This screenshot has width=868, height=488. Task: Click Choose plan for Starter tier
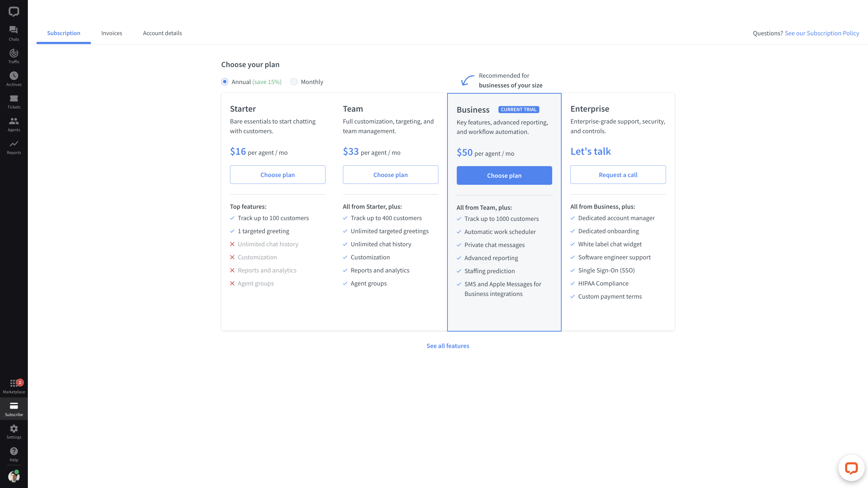pos(277,175)
